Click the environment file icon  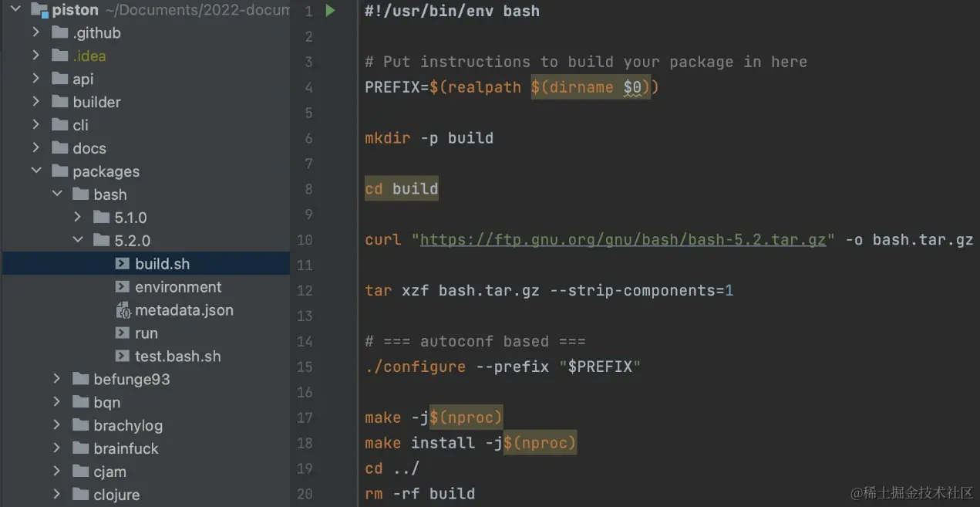(122, 287)
